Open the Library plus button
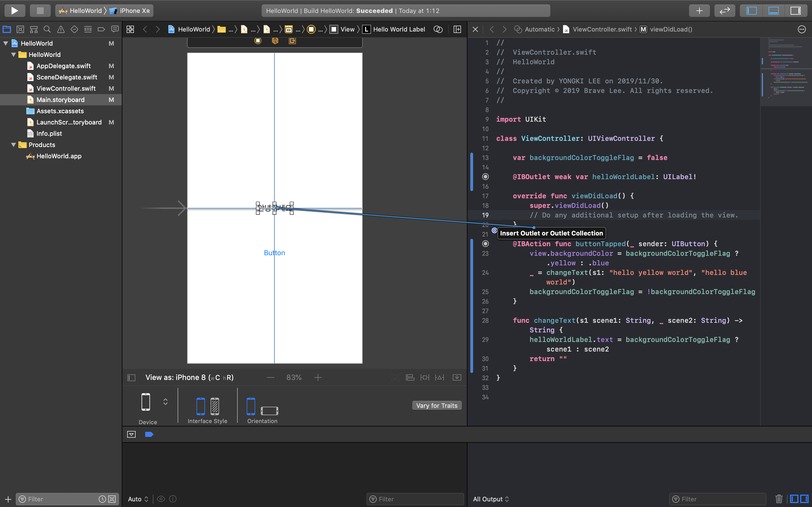This screenshot has width=812, height=507. (x=699, y=10)
